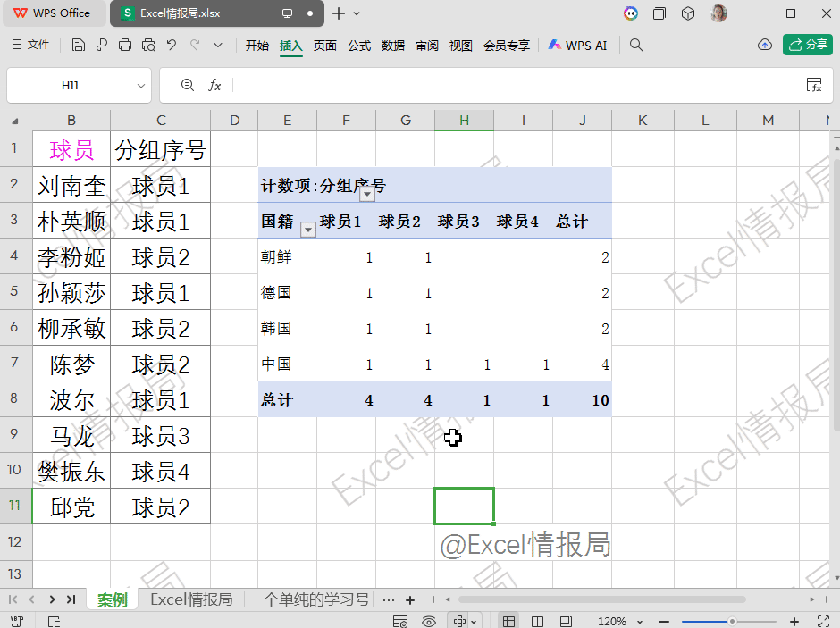This screenshot has width=840, height=628.
Task: Open WPS AI
Action: pyautogui.click(x=577, y=46)
